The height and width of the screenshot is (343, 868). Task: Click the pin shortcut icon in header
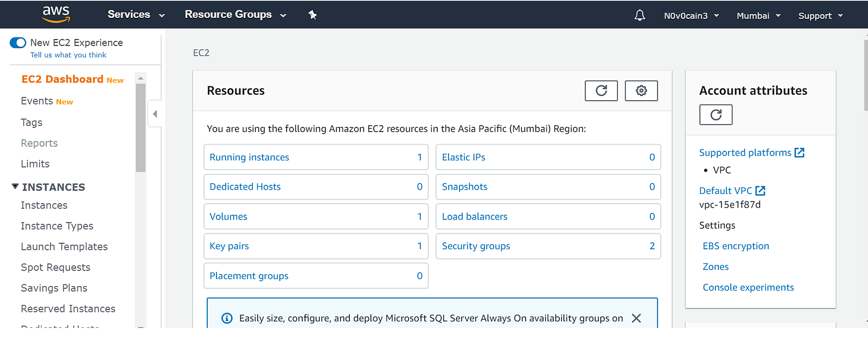312,15
